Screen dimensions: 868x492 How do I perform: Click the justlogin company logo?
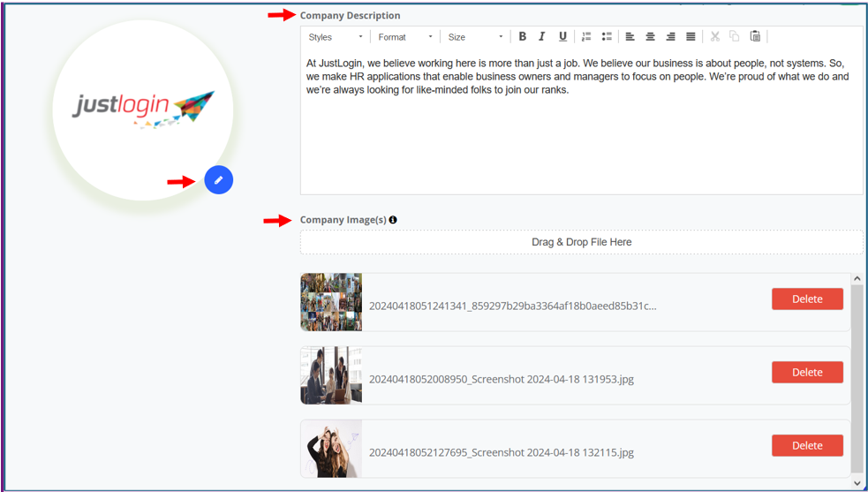click(x=143, y=110)
